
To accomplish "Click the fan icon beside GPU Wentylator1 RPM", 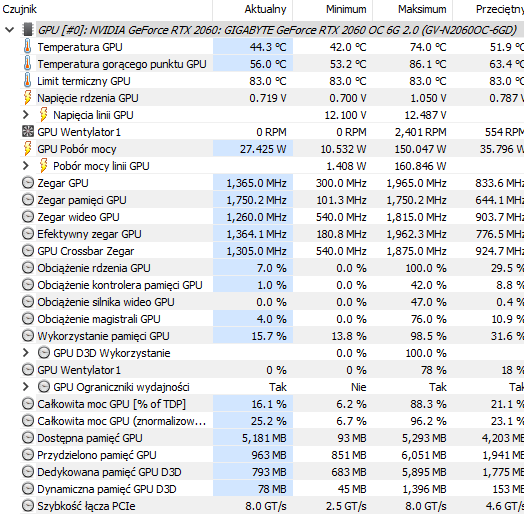I will click(x=28, y=131).
